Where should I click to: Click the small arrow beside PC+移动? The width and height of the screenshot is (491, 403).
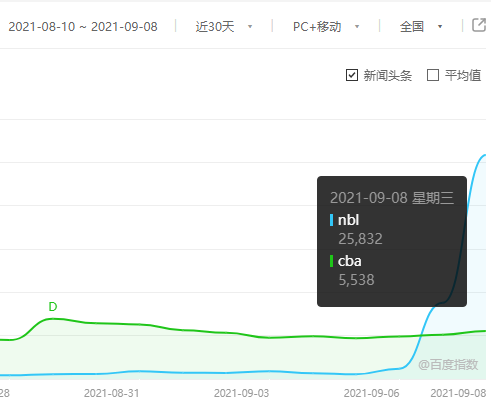[x=357, y=27]
